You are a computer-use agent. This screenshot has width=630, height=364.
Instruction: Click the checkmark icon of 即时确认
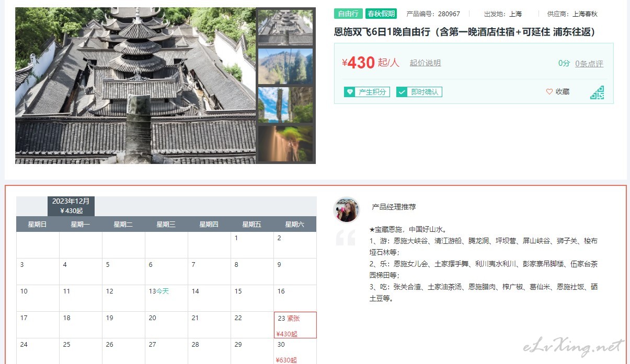click(x=402, y=92)
